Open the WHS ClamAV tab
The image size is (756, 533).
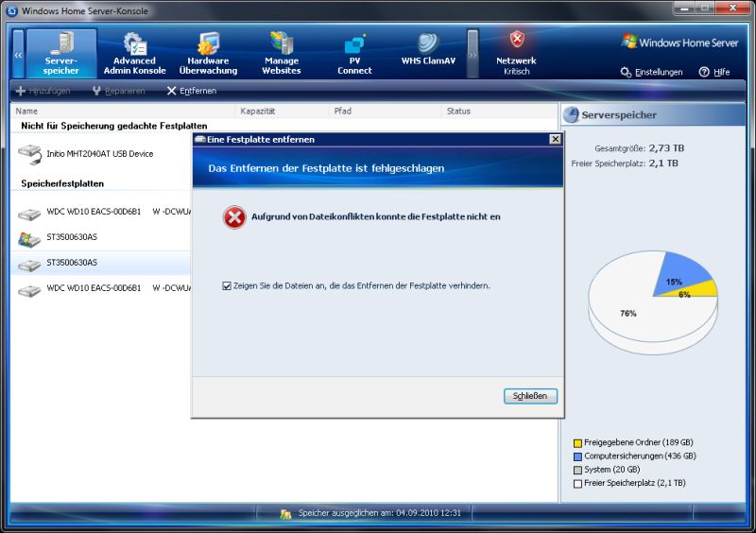click(x=428, y=49)
